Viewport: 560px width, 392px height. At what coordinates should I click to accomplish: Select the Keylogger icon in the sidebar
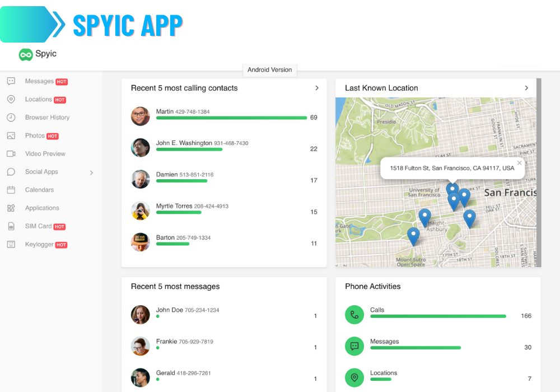pos(11,244)
